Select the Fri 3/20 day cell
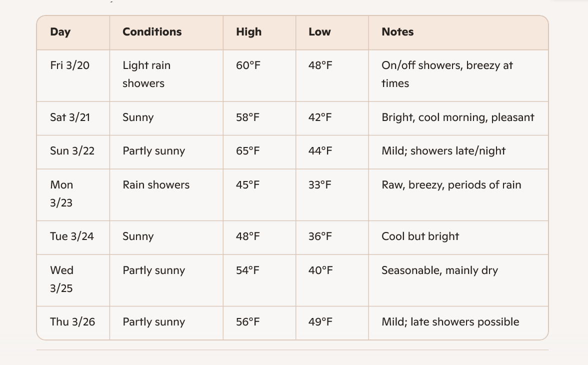Image resolution: width=588 pixels, height=365 pixels. pos(70,65)
